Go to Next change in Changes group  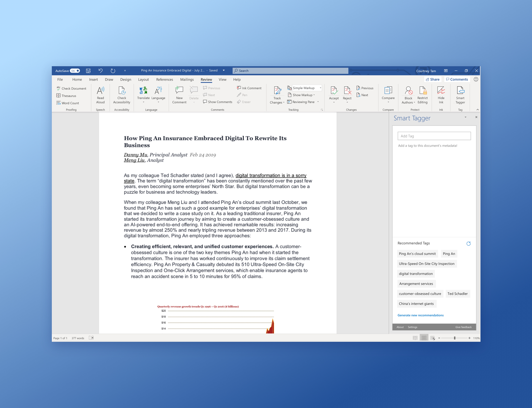click(362, 95)
